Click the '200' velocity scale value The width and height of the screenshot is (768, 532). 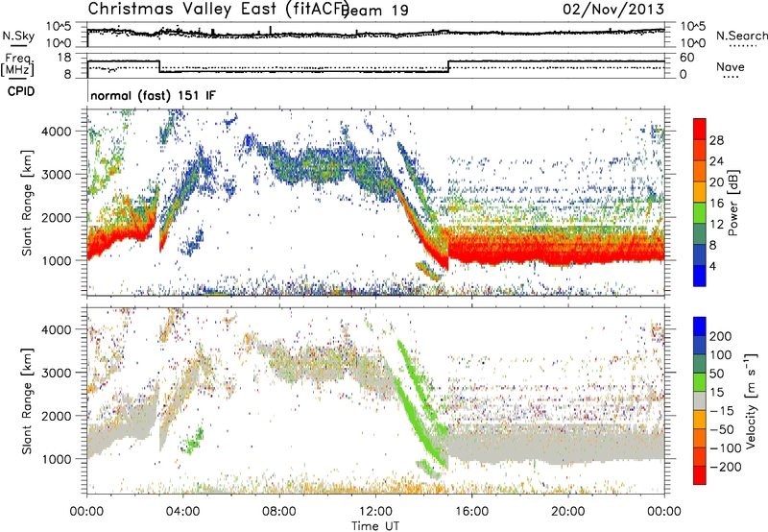721,336
